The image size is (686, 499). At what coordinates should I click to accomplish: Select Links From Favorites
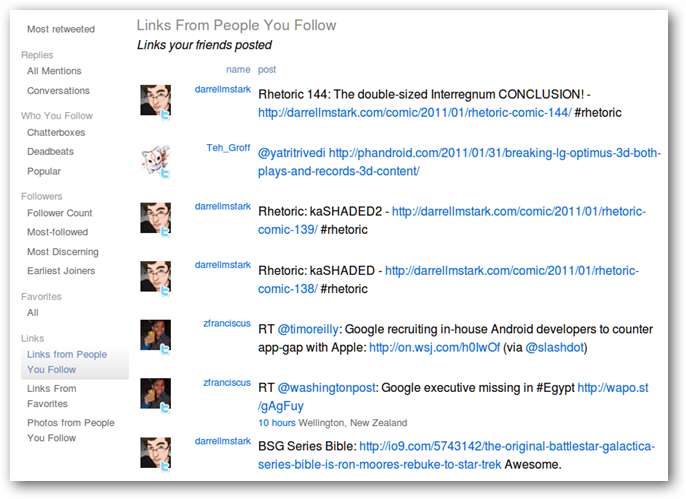tap(52, 396)
